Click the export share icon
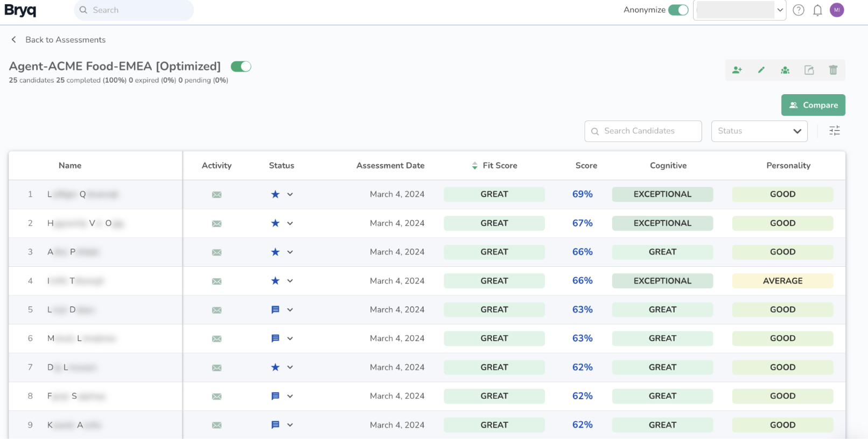This screenshot has height=439, width=868. click(x=809, y=70)
